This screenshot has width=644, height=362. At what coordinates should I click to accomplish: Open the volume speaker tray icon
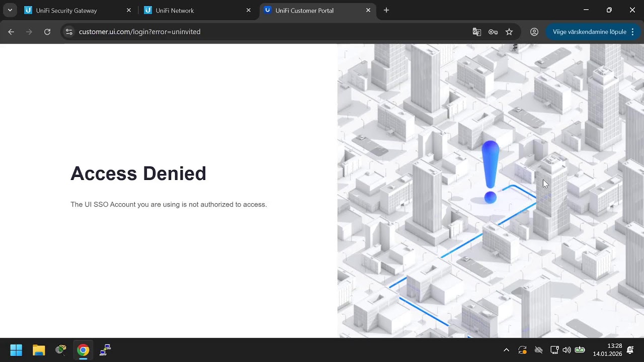click(567, 350)
